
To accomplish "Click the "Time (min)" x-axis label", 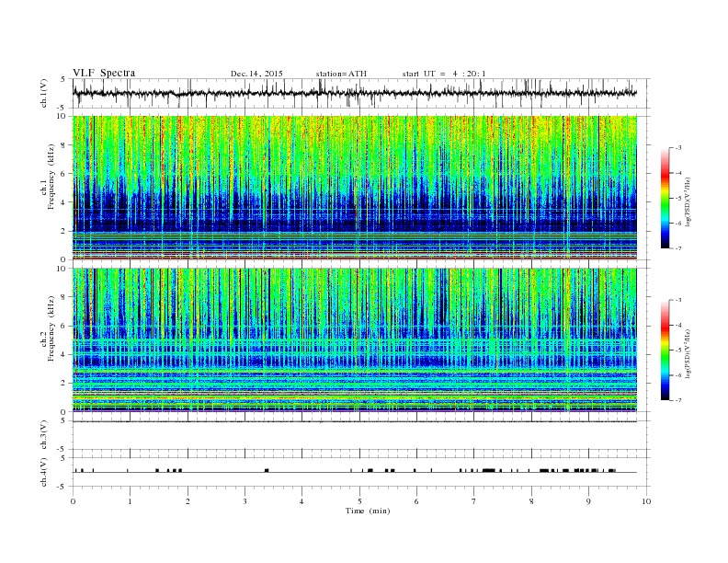I will tap(368, 511).
